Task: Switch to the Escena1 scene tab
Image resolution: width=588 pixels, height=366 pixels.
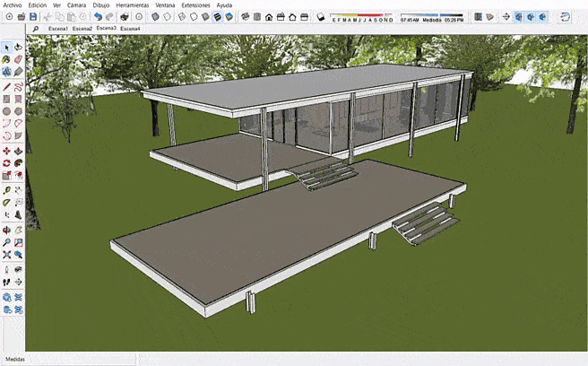Action: click(58, 29)
